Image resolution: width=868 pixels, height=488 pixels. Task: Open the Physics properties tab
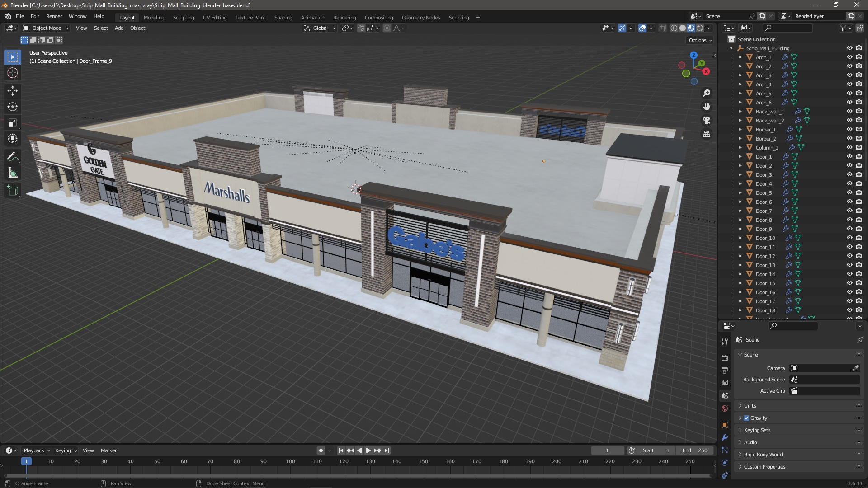coord(725,463)
